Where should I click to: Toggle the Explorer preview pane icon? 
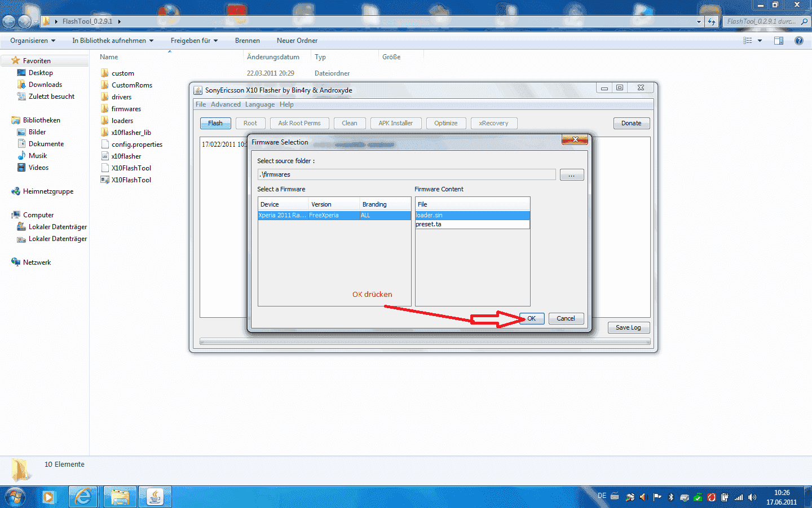pyautogui.click(x=779, y=41)
